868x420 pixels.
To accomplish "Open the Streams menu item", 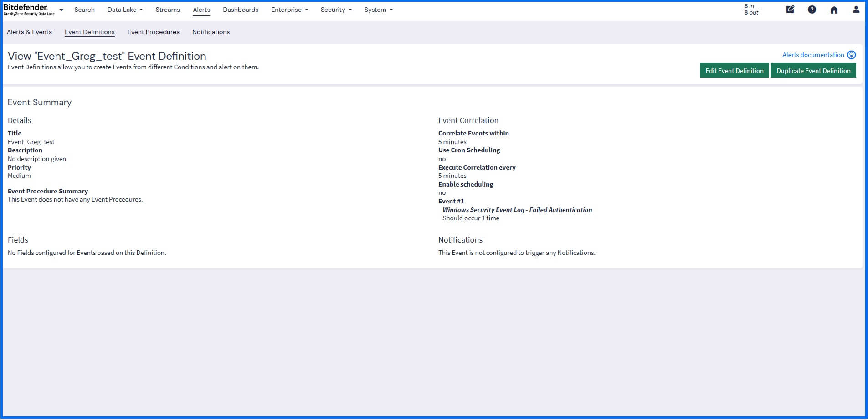I will (168, 10).
